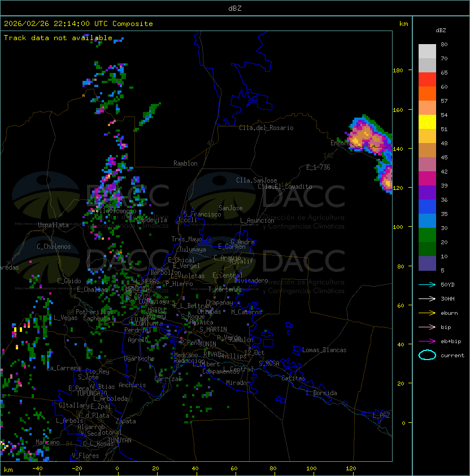The height and width of the screenshot is (476, 470).
Task: Click the 120 km mark on horizontal axis
Action: point(351,469)
